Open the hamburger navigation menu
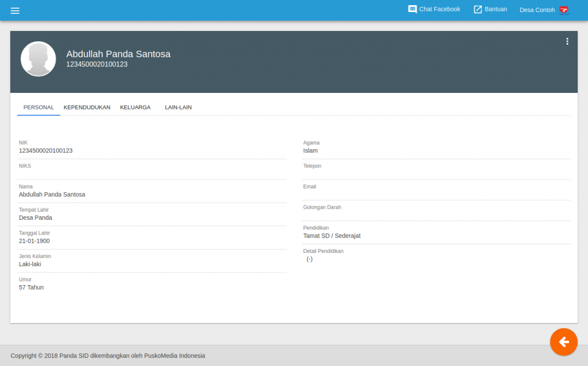Screen dimensions: 588x366 (15, 10)
